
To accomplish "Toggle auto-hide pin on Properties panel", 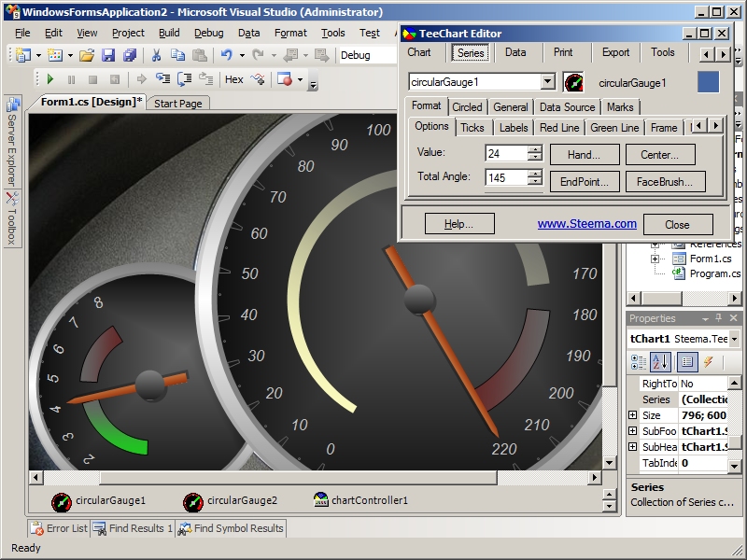I will (x=719, y=318).
